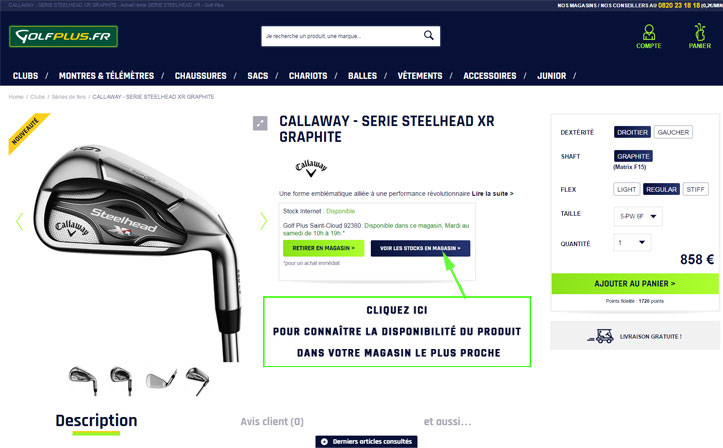Add product with Ajouter au panier
The height and width of the screenshot is (448, 723).
point(635,283)
